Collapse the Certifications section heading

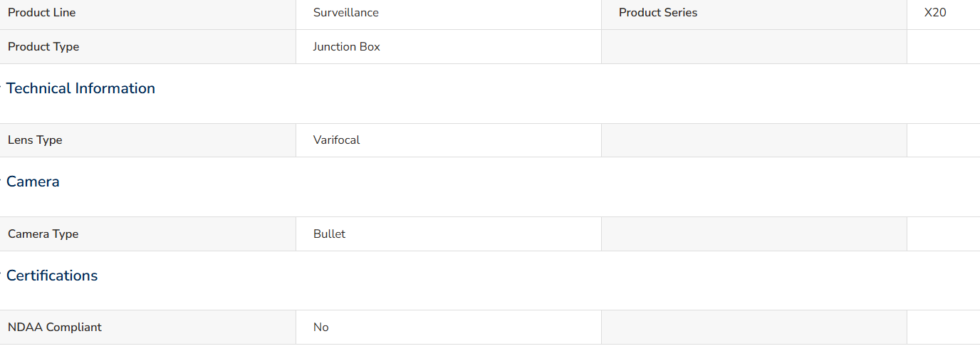52,276
